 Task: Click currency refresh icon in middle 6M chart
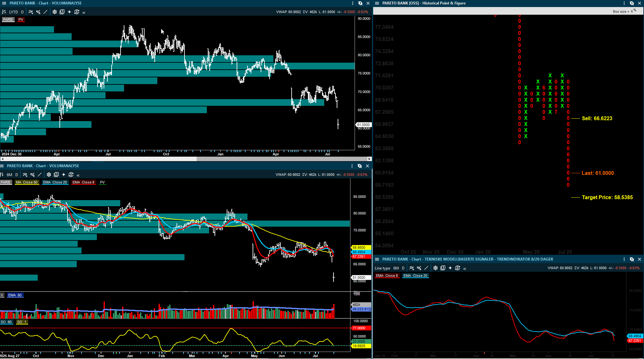[x=71, y=175]
